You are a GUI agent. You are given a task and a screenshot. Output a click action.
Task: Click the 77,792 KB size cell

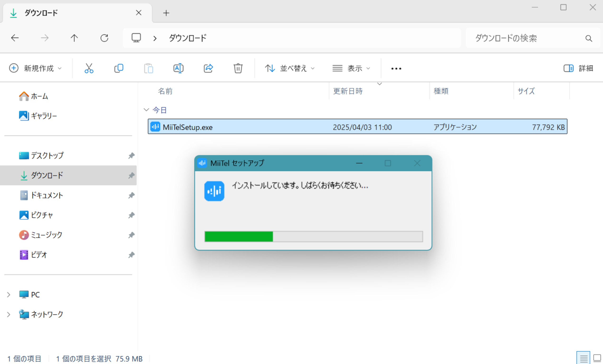point(548,127)
